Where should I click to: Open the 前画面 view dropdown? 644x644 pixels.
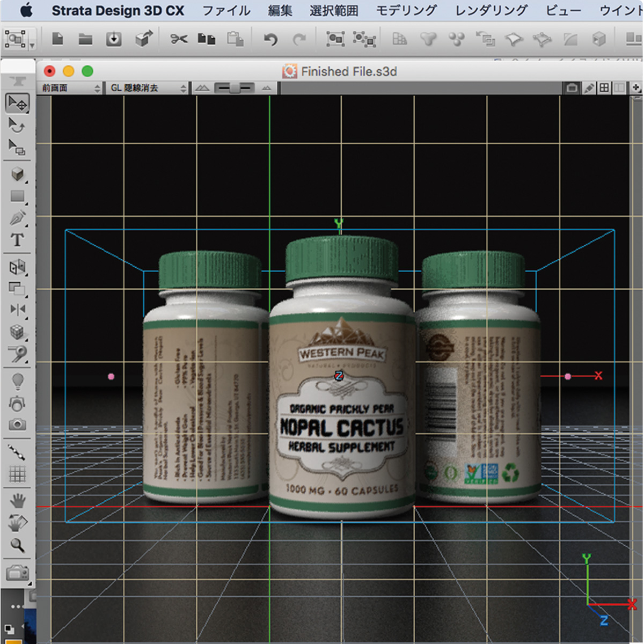click(x=71, y=88)
